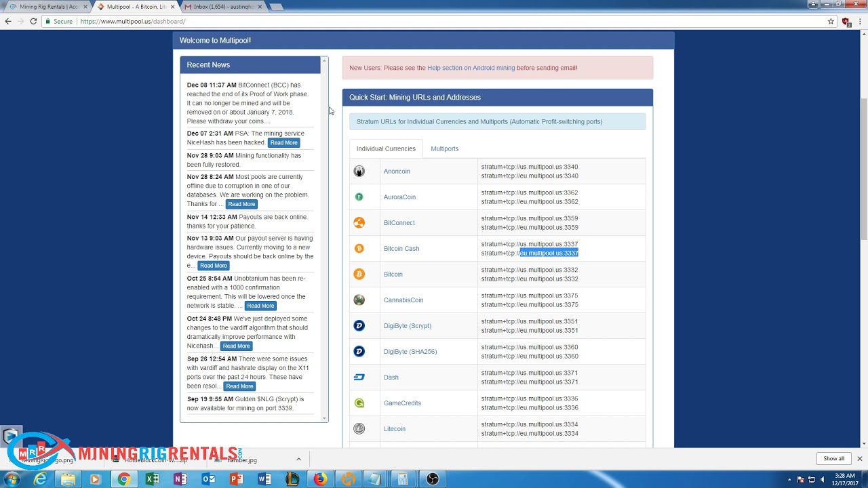
Task: Open Word from the taskbar
Action: point(264,479)
